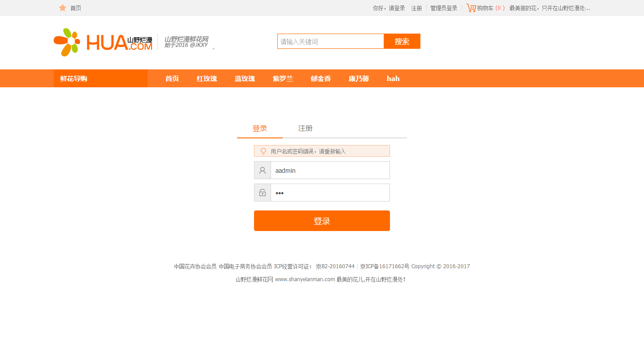This screenshot has height=347, width=644.
Task: Select 红玫瑰 in the navigation bar
Action: pos(207,78)
